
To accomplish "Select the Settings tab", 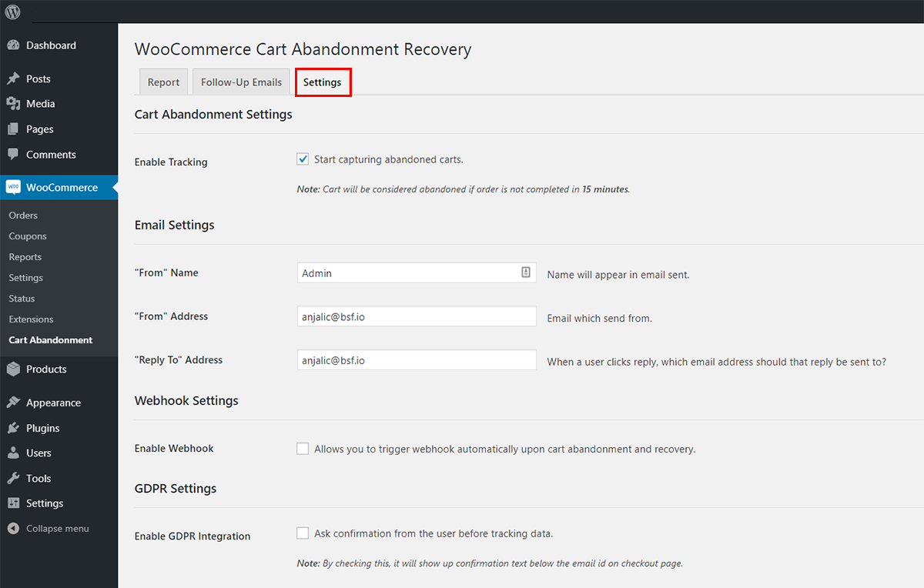I will tap(323, 82).
